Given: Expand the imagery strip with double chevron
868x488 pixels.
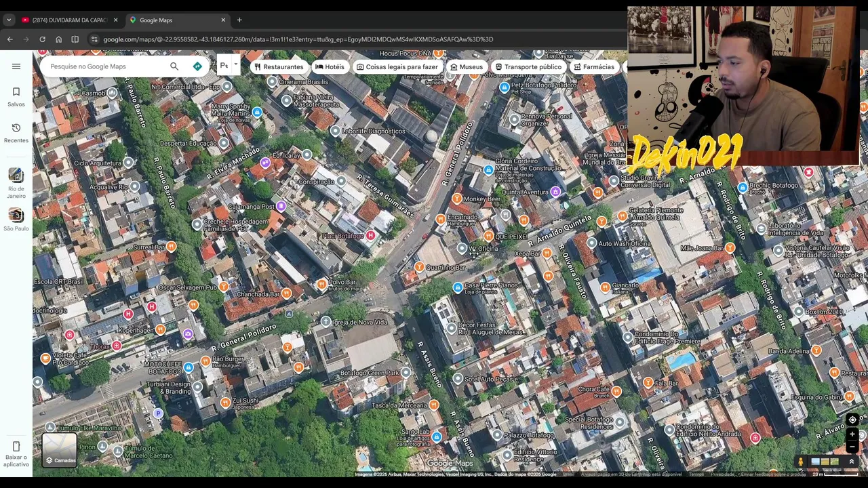Looking at the screenshot, I should point(851,462).
